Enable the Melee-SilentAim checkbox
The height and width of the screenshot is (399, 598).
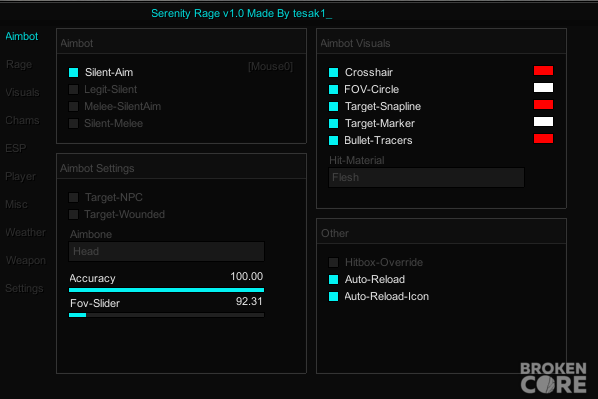(74, 106)
